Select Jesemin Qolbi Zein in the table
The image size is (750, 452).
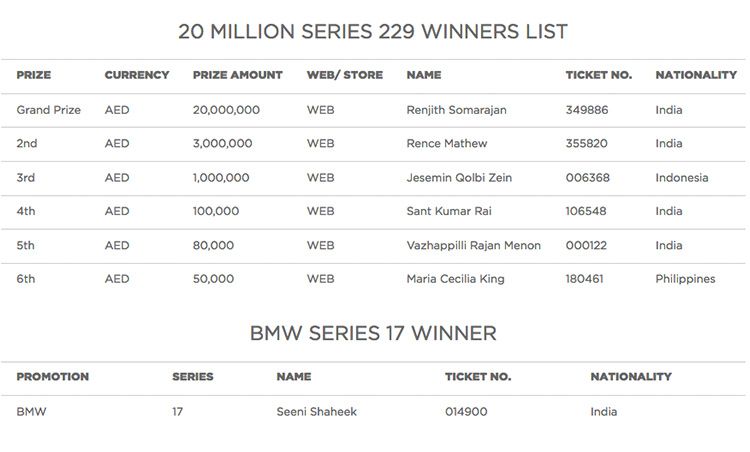(459, 178)
